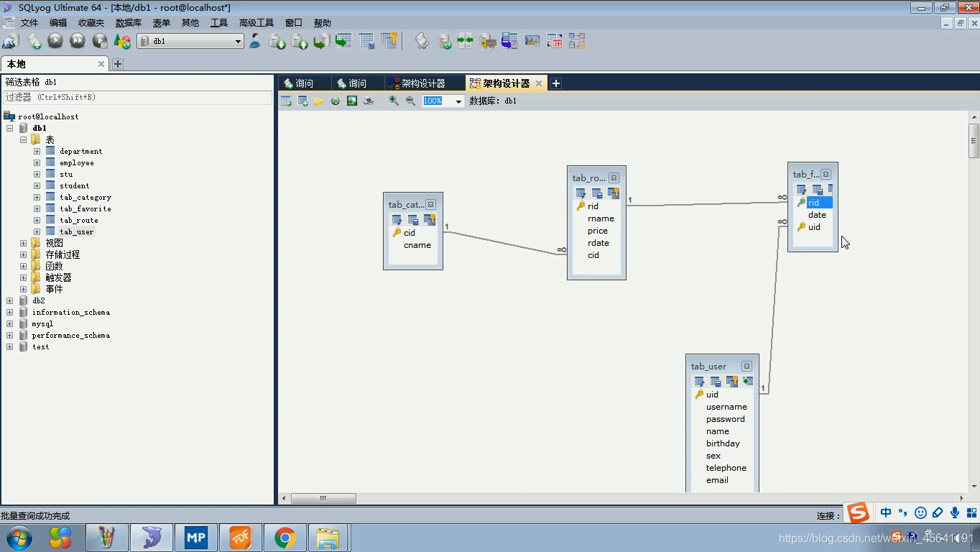Switch to the inactive 架构设计器 tab
980x552 pixels.
click(423, 83)
